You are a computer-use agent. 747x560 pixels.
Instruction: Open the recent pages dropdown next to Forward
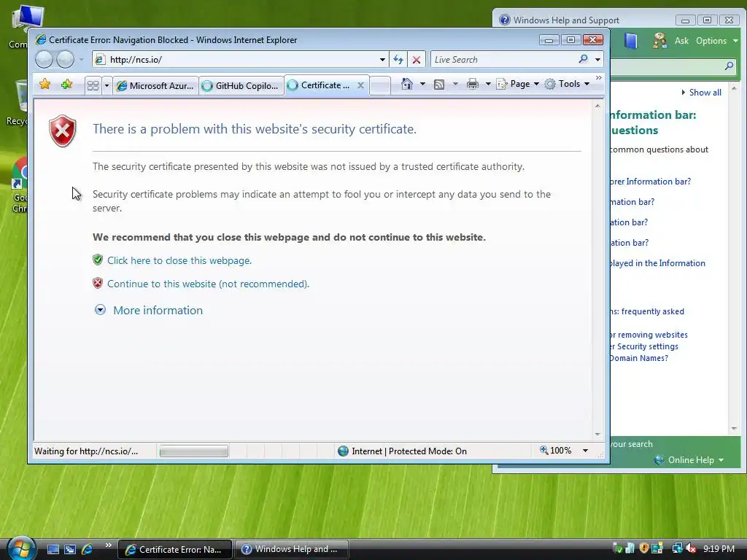point(82,60)
